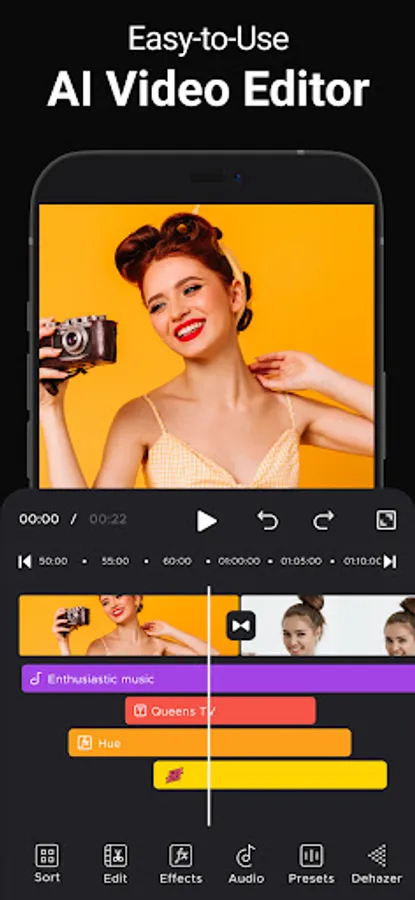The height and width of the screenshot is (900, 415).
Task: Click the 01:00:00 ruler mark
Action: pos(239,561)
